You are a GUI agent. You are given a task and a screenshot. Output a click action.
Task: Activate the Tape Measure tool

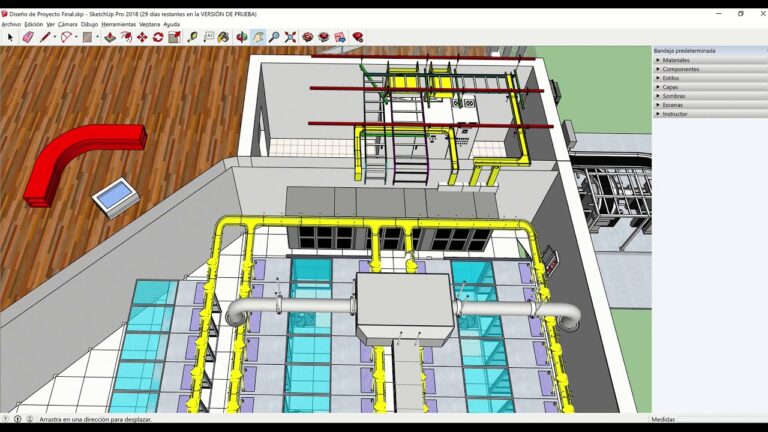coord(192,37)
